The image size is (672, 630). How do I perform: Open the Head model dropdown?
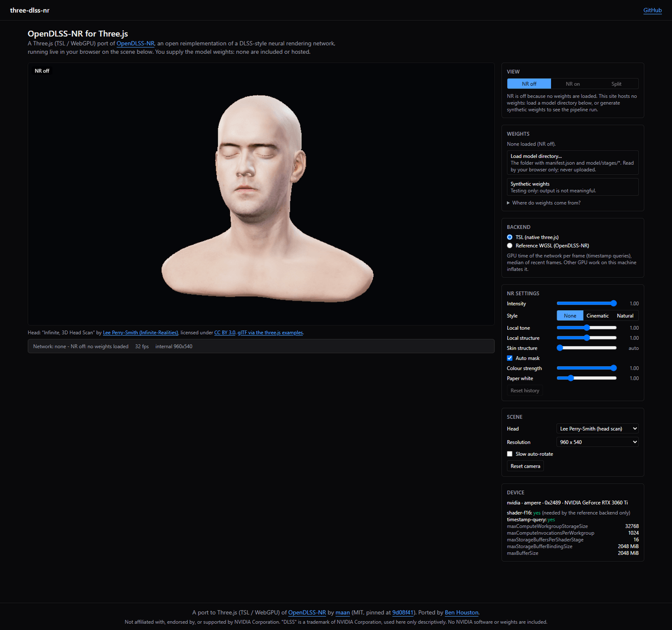pyautogui.click(x=598, y=429)
